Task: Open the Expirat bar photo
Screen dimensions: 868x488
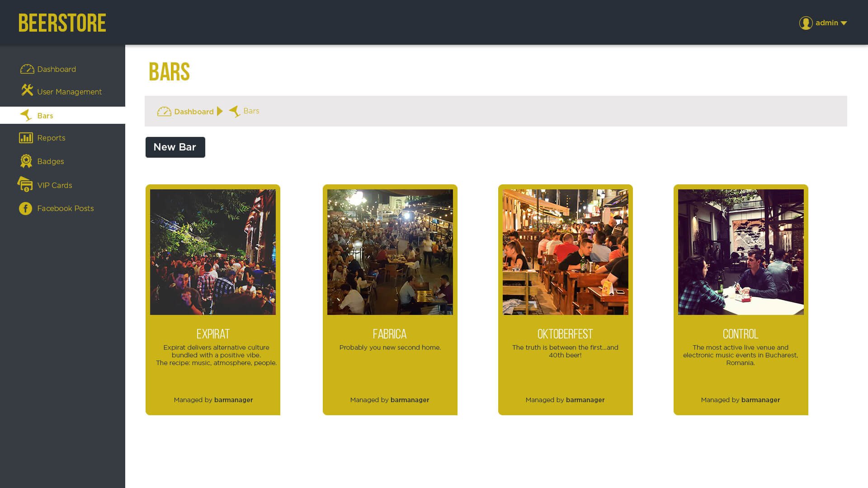Action: coord(213,252)
